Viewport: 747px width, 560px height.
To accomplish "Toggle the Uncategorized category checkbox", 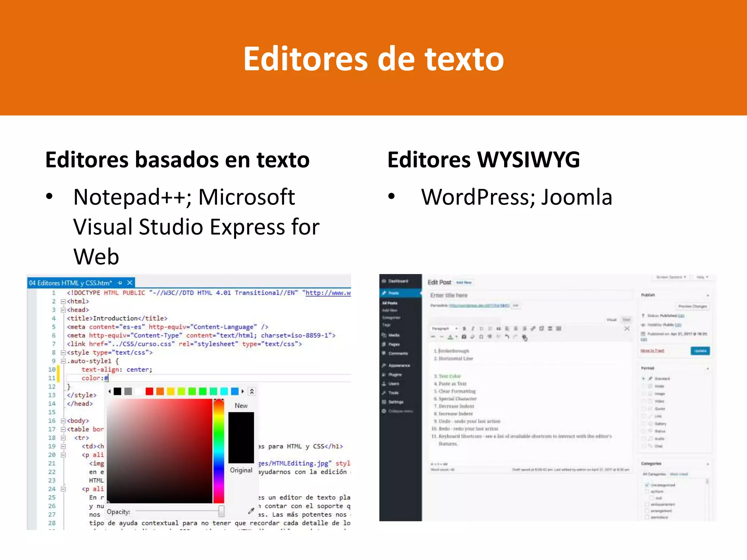I will click(x=647, y=485).
